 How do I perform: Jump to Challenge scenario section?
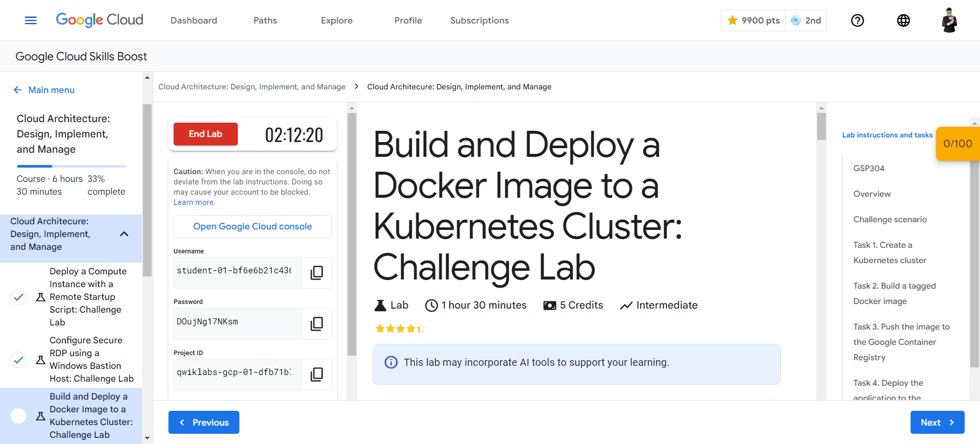coord(890,219)
